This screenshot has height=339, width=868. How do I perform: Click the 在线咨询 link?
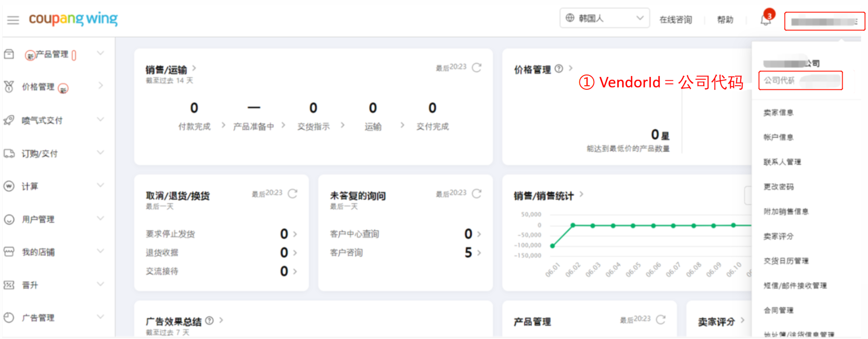point(675,20)
